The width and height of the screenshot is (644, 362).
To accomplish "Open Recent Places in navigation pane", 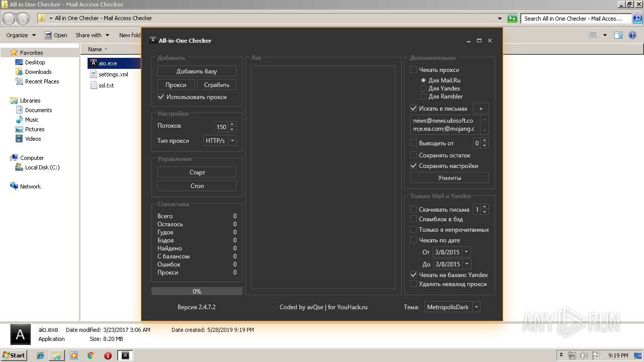I will tap(42, 81).
